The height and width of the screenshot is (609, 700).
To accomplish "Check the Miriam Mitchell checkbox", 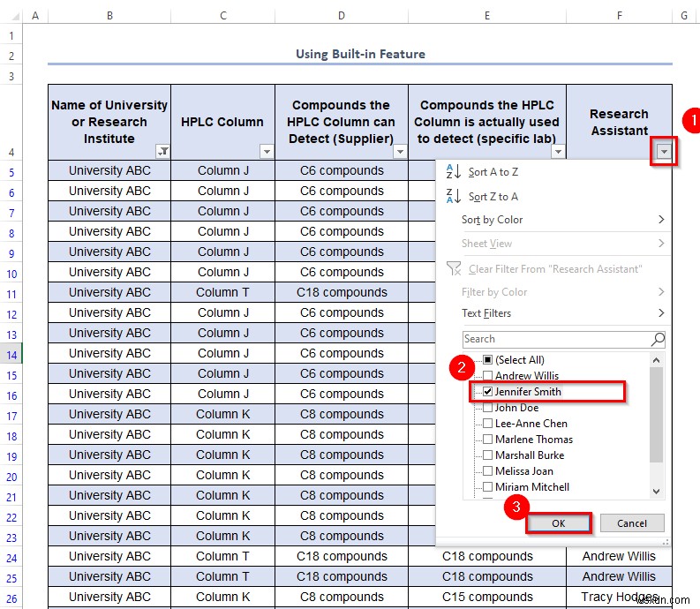I will pos(487,486).
